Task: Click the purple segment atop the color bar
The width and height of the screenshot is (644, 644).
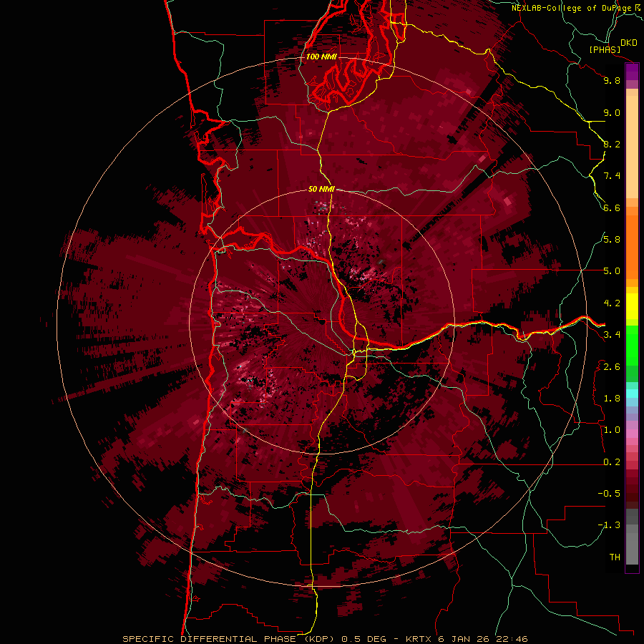Action: (x=632, y=72)
